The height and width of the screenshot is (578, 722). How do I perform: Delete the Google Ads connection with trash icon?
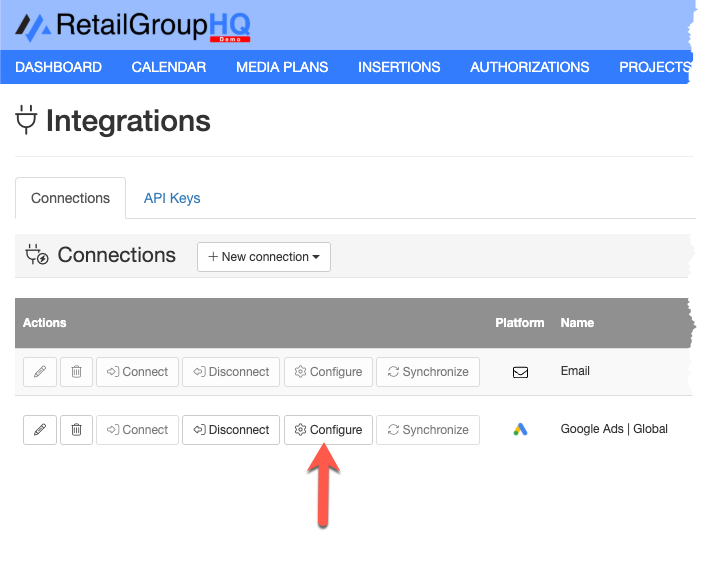(76, 430)
